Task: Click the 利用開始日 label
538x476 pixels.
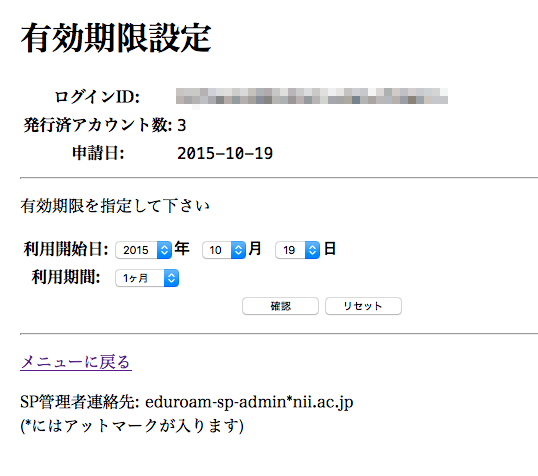Action: [66, 249]
